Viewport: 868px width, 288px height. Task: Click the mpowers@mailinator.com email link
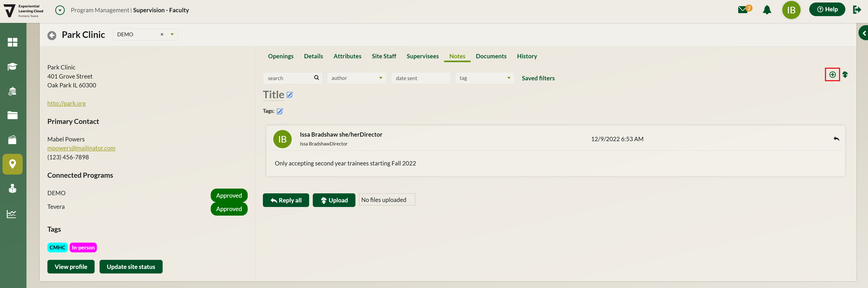click(81, 148)
